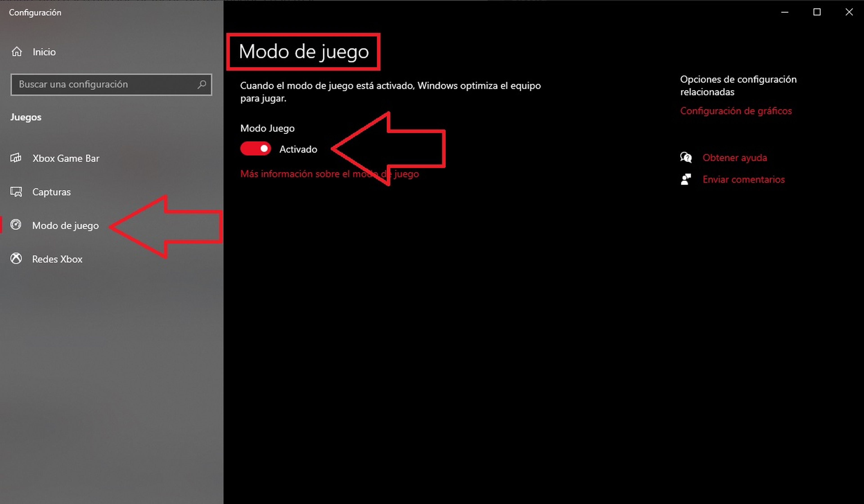The height and width of the screenshot is (504, 864).
Task: Click the Obtener ayuda chat icon
Action: point(686,158)
